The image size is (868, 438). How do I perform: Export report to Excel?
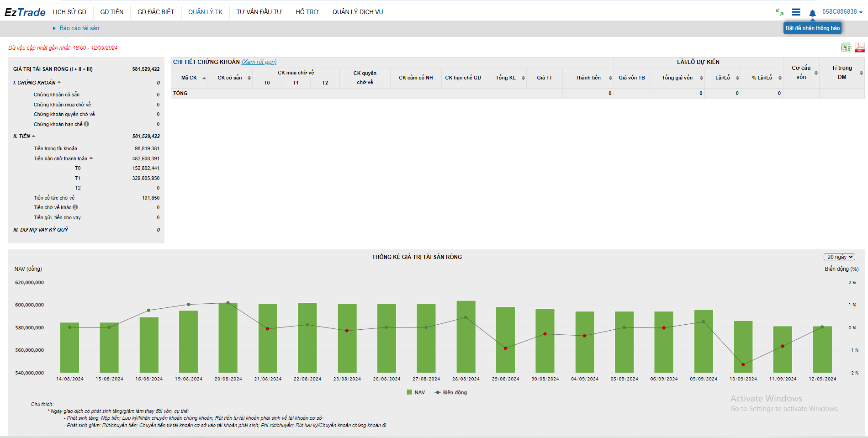pos(846,47)
